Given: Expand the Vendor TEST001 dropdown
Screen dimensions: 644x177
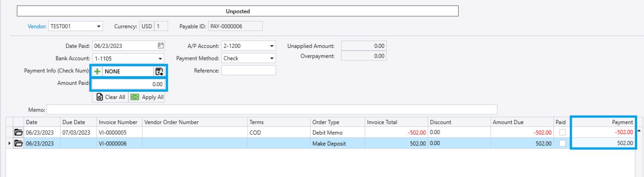Looking at the screenshot, I should 99,26.
